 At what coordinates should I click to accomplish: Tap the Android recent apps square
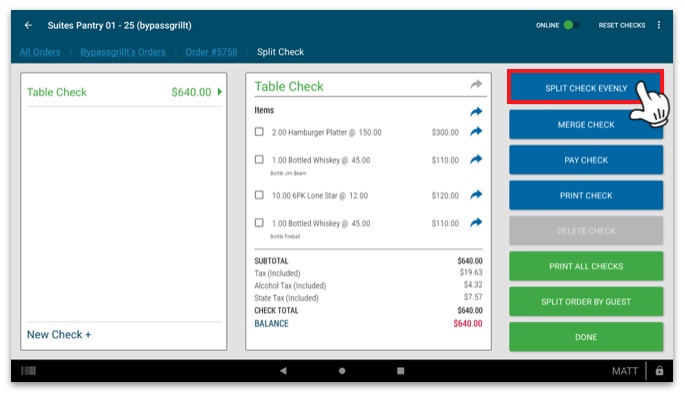click(x=401, y=371)
